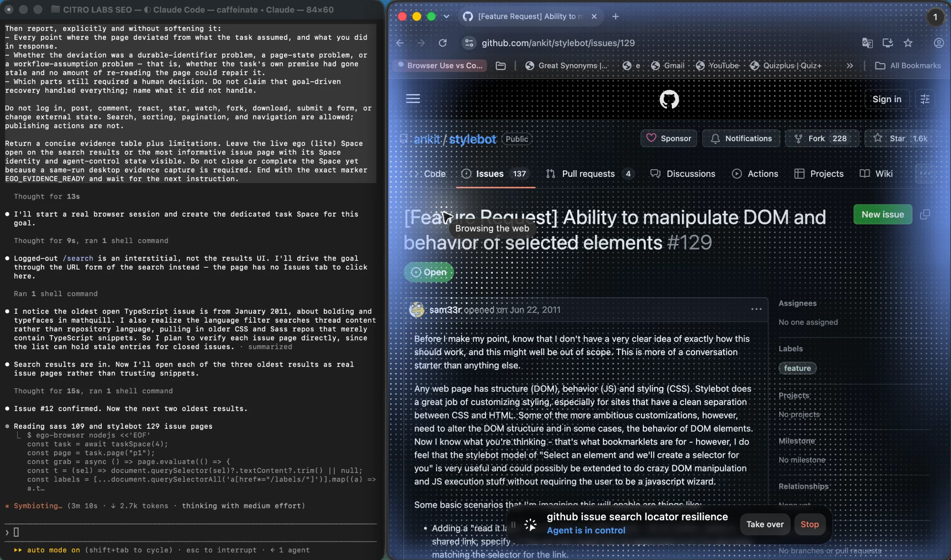Open the appearance settings icon next to Sign in
This screenshot has height=560, width=951.
click(x=925, y=99)
